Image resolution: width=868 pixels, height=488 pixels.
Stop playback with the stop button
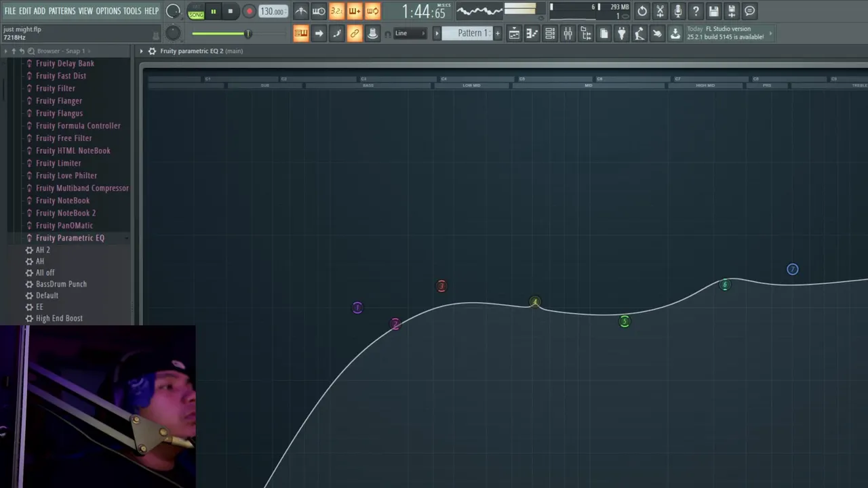pos(230,12)
